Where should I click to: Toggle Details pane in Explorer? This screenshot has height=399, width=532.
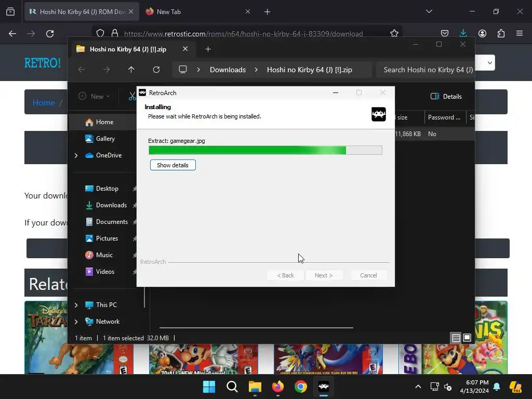[x=446, y=97]
